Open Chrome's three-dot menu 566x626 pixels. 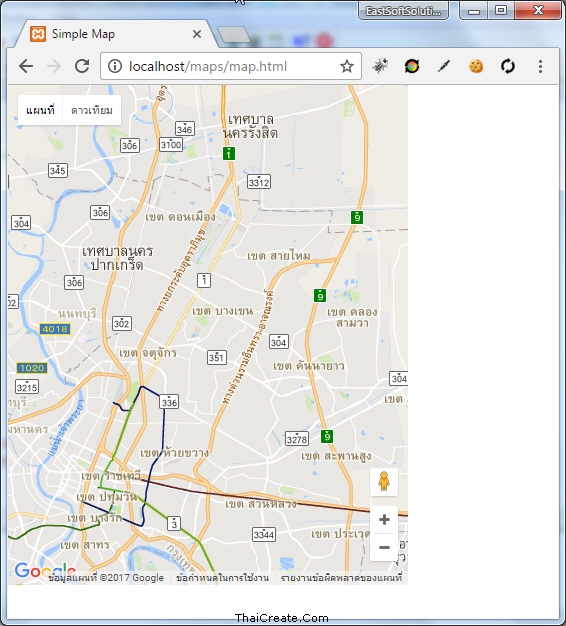tap(540, 66)
